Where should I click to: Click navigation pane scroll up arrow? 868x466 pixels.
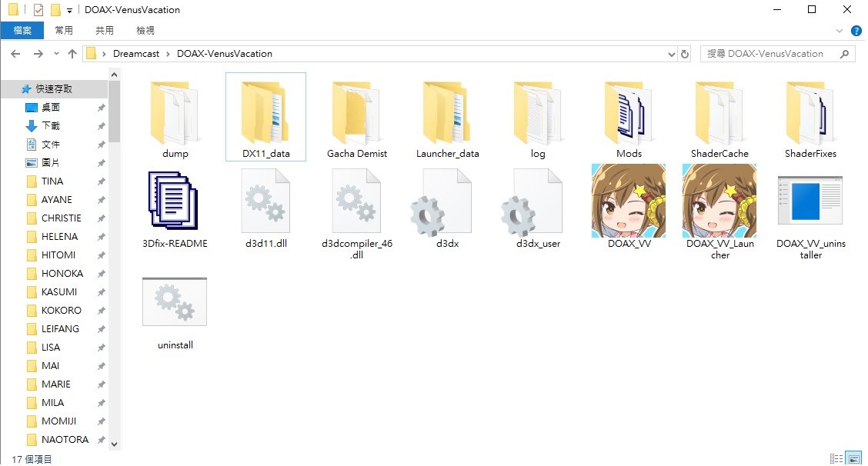coord(114,74)
